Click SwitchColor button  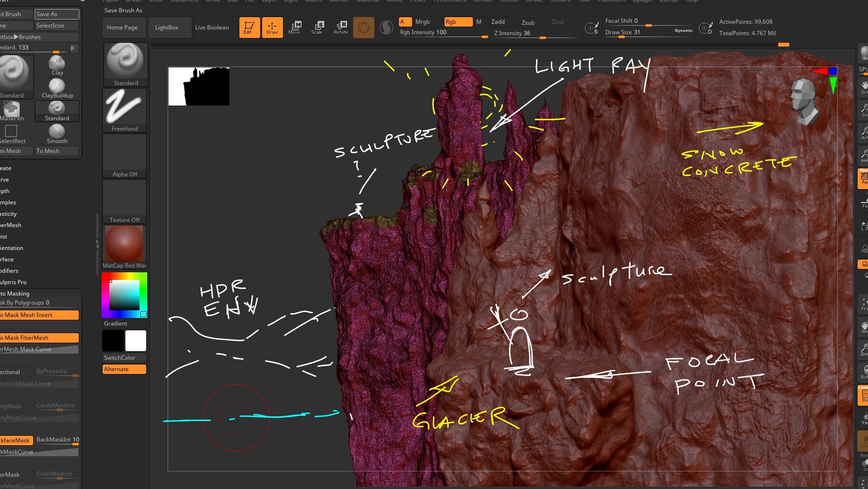tap(124, 358)
